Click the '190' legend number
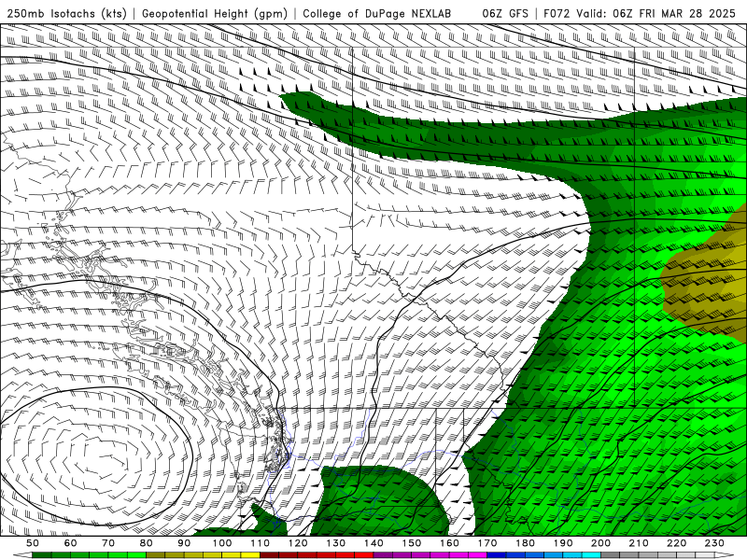Image resolution: width=747 pixels, height=560 pixels. point(563,543)
